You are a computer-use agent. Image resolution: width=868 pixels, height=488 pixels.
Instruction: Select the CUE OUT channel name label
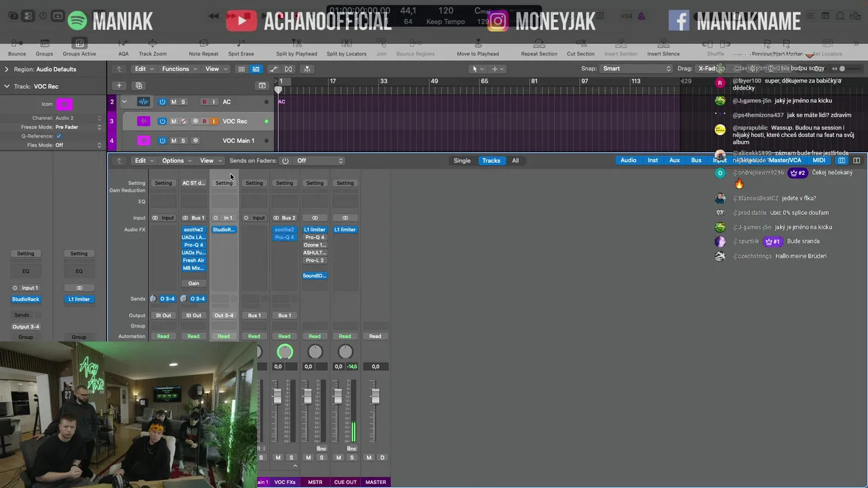coord(345,482)
